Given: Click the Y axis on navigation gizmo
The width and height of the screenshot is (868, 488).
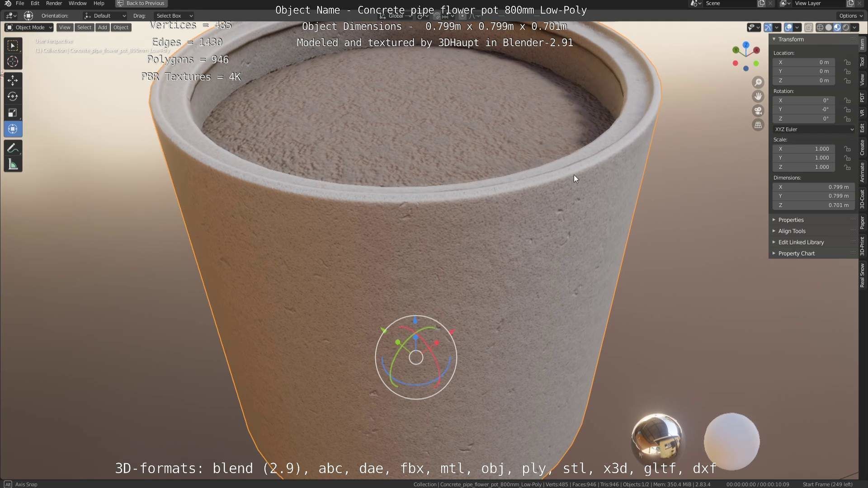Looking at the screenshot, I should (736, 50).
